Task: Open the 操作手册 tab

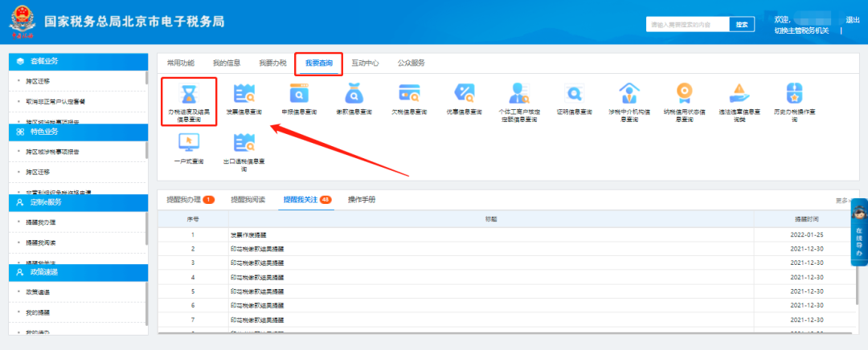Action: click(x=362, y=200)
